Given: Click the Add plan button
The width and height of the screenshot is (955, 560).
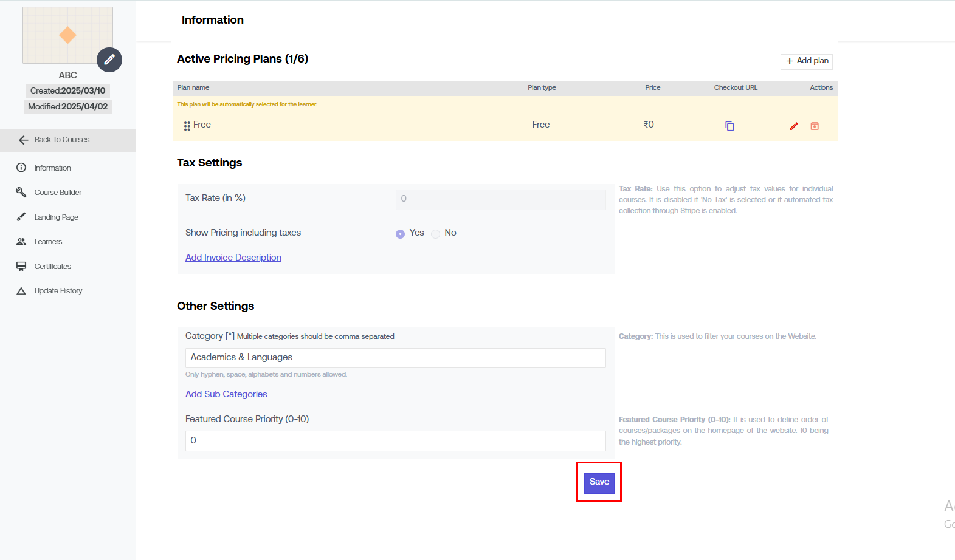Looking at the screenshot, I should pyautogui.click(x=807, y=61).
